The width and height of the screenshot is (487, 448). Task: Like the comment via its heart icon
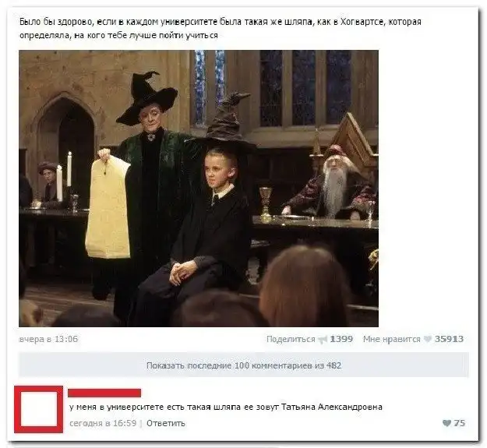(446, 423)
